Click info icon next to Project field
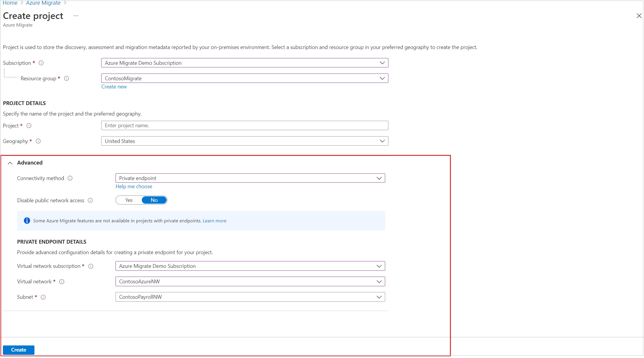644x358 pixels. [29, 126]
